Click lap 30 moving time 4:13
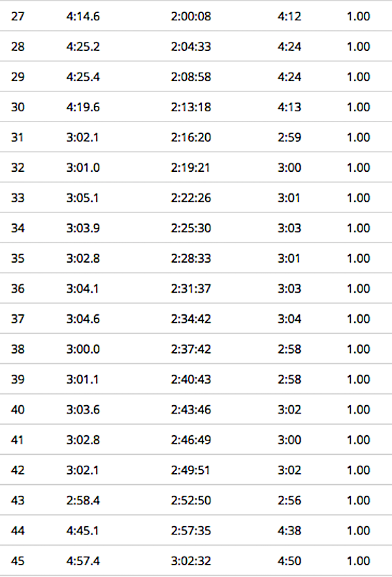The image size is (392, 577). (x=289, y=107)
